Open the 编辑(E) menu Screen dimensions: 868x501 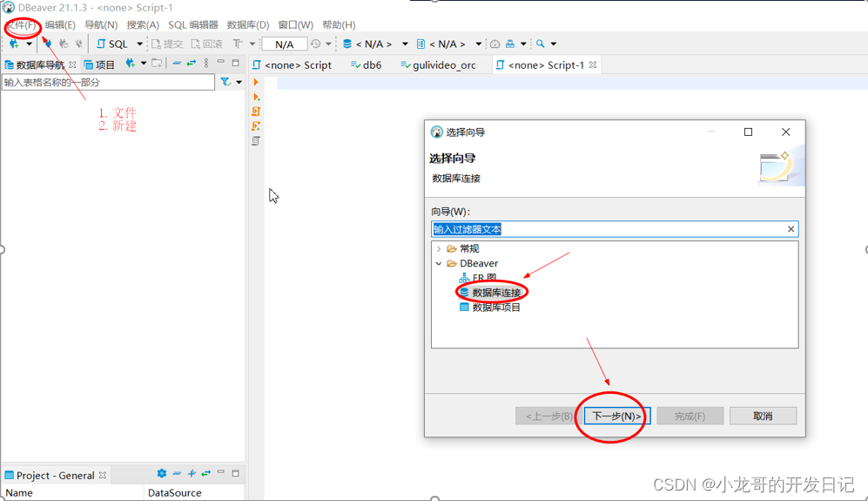(x=60, y=25)
